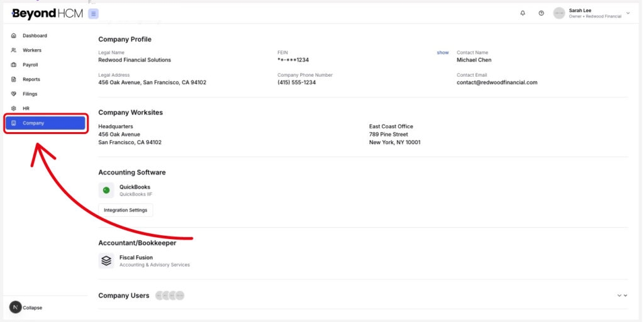Click the Fiscal Fusion accountant name
Viewport: 644px width, 322px height.
(136, 258)
